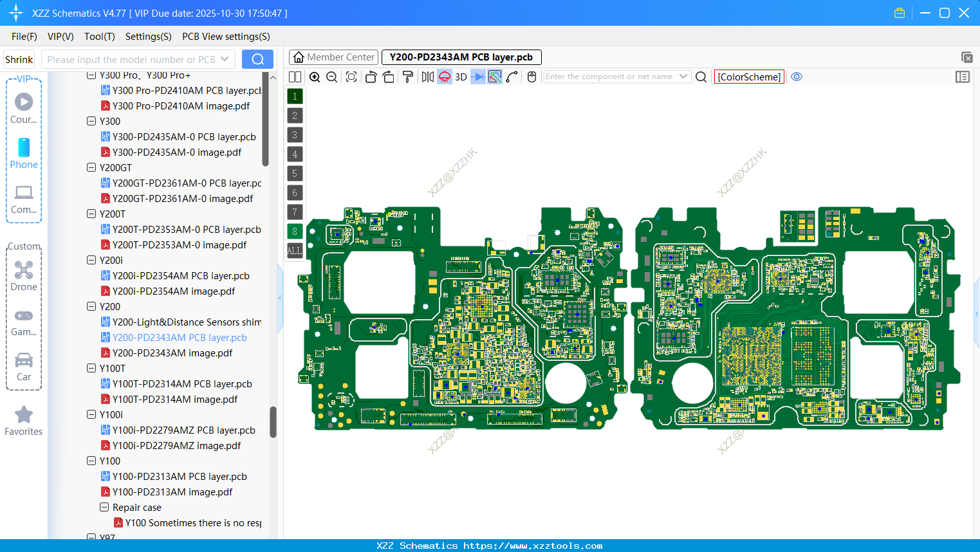This screenshot has width=980, height=552.
Task: Collapse the Repair case group under Y100
Action: pos(104,507)
